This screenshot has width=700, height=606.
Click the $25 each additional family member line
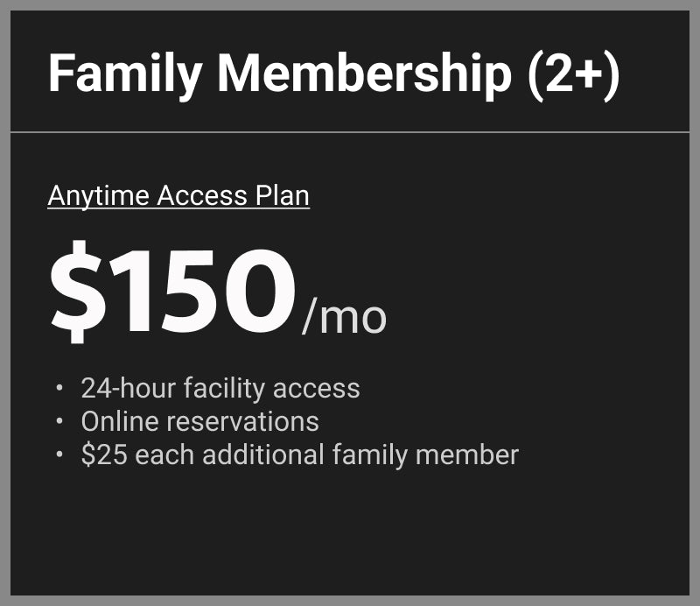click(x=299, y=454)
